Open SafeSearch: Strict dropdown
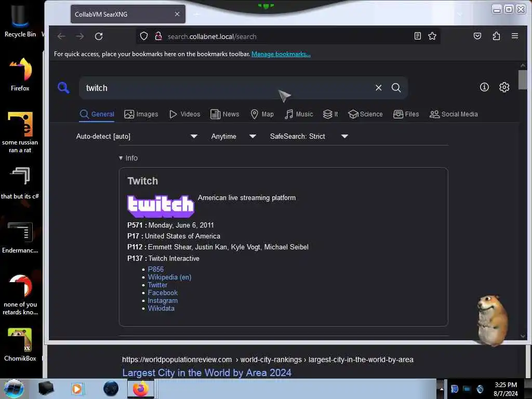 [309, 137]
